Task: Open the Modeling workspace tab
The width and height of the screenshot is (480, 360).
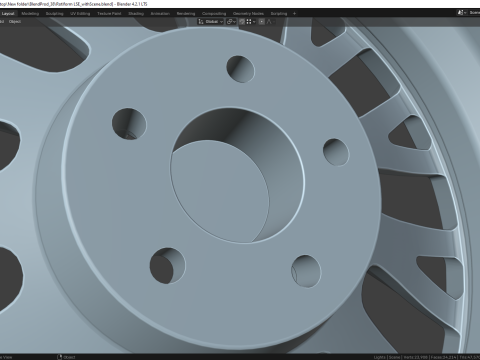Action: (30, 13)
